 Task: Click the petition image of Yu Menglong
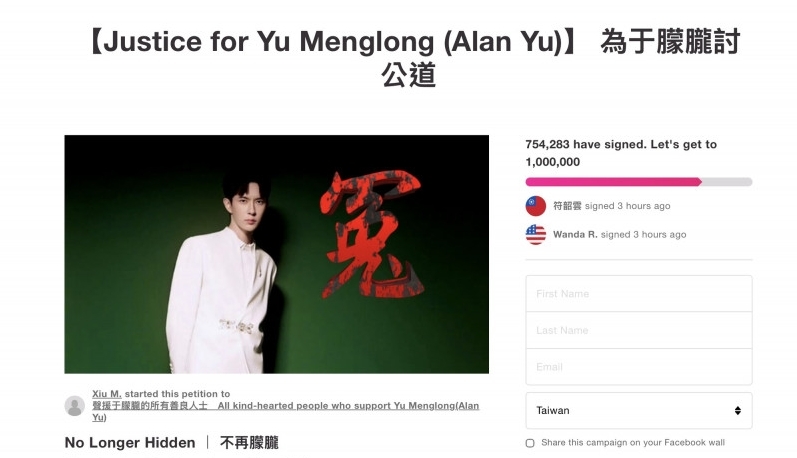[277, 254]
